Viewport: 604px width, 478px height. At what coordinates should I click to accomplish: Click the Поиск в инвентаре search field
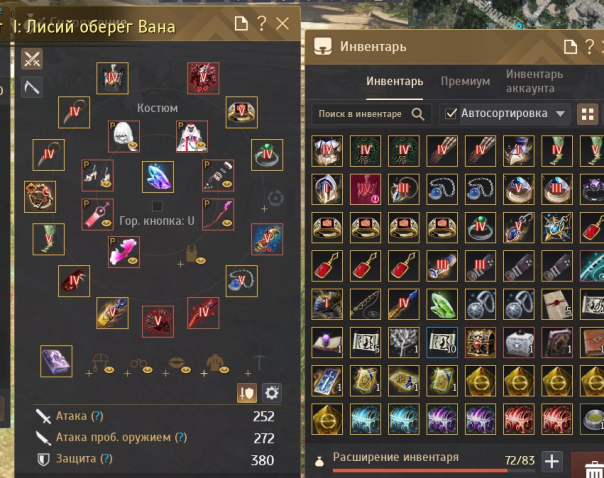[x=371, y=114]
